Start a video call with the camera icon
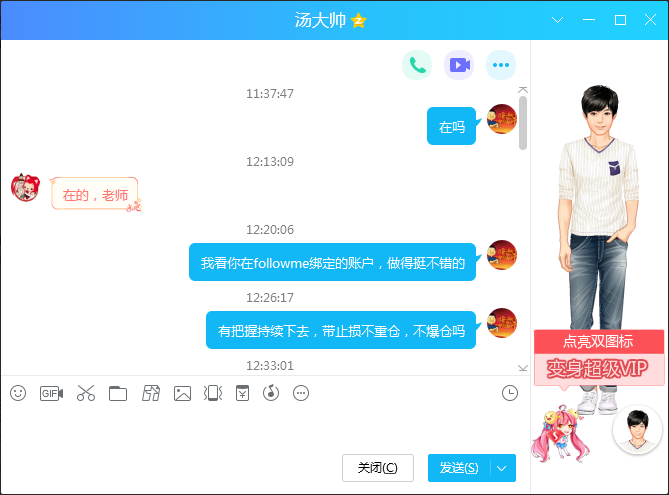Image resolution: width=669 pixels, height=495 pixels. [x=459, y=65]
